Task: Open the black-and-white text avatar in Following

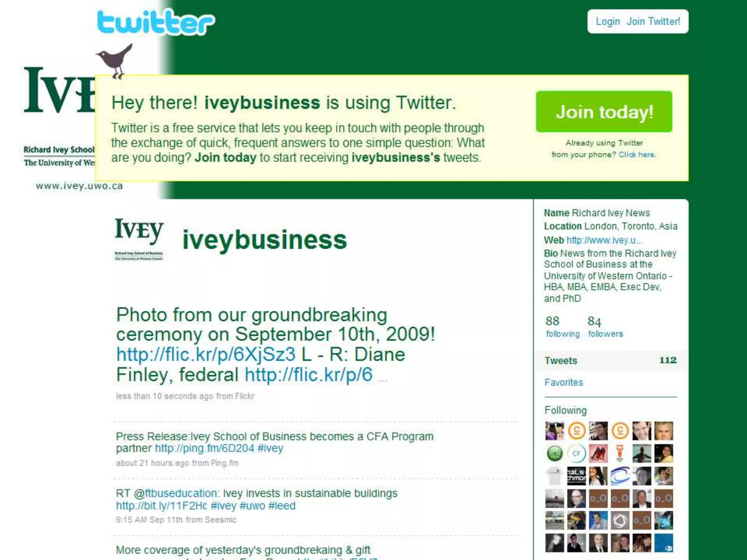Action: [576, 476]
